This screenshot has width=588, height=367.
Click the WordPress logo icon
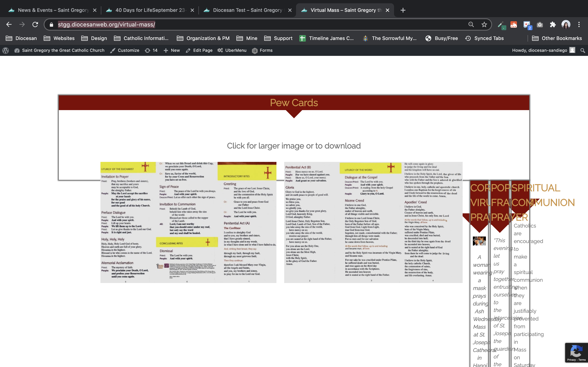[6, 50]
